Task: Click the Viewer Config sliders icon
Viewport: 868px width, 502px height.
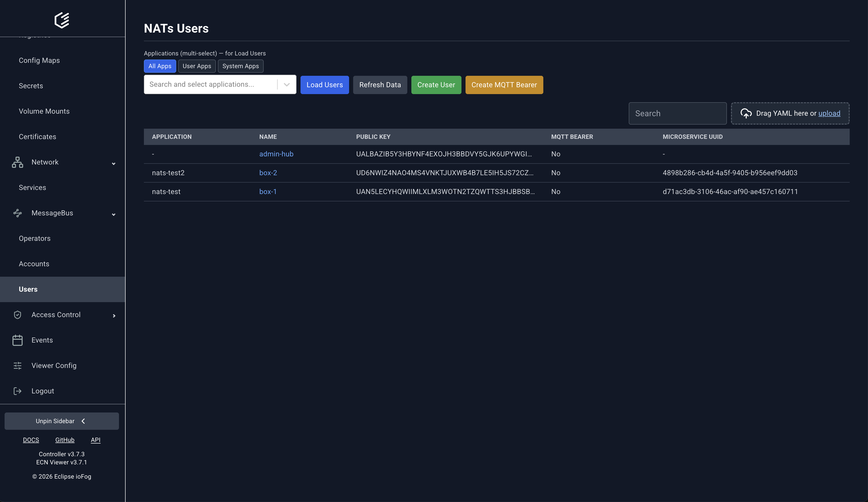Action: [17, 365]
